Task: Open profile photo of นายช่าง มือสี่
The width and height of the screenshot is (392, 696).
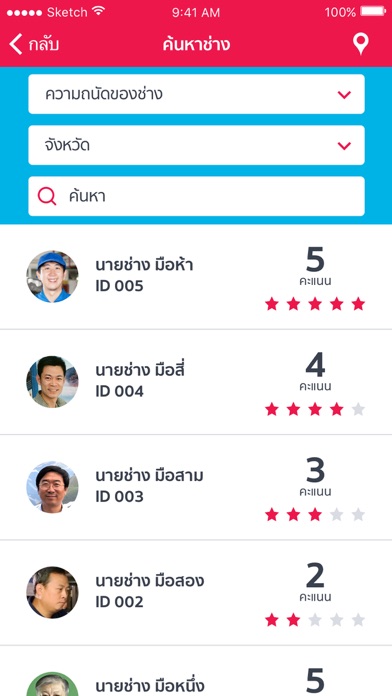Action: 52,382
